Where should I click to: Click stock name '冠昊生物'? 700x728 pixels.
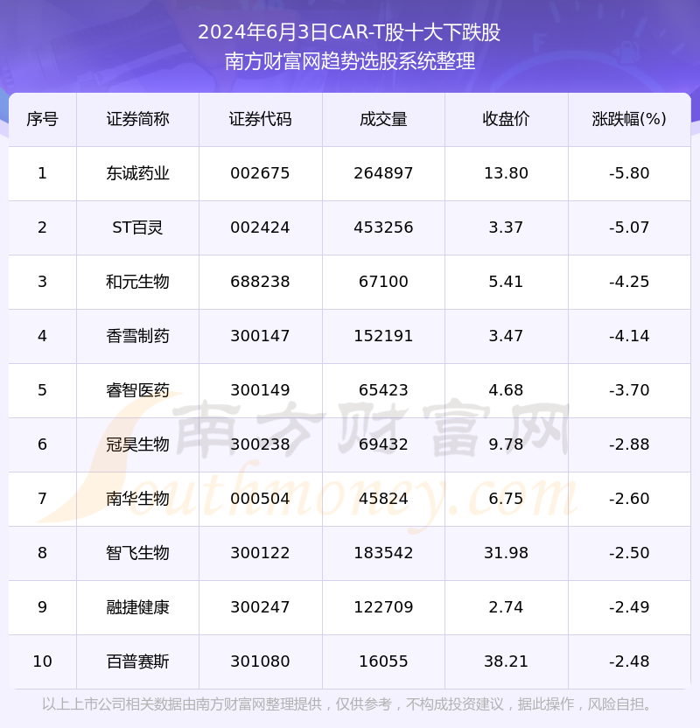tap(138, 444)
